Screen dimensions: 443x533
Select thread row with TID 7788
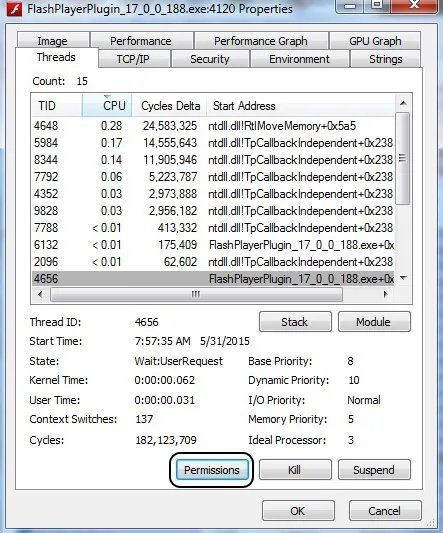(213, 228)
